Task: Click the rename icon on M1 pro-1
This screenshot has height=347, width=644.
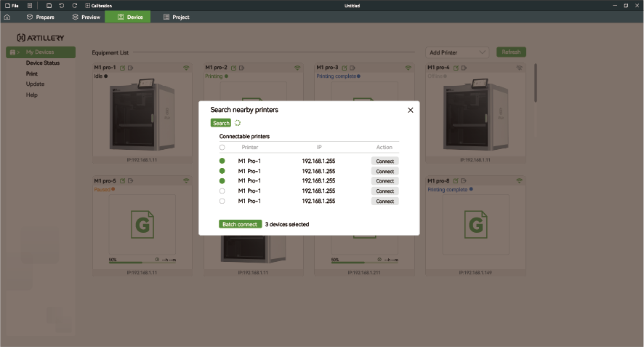Action: point(122,68)
